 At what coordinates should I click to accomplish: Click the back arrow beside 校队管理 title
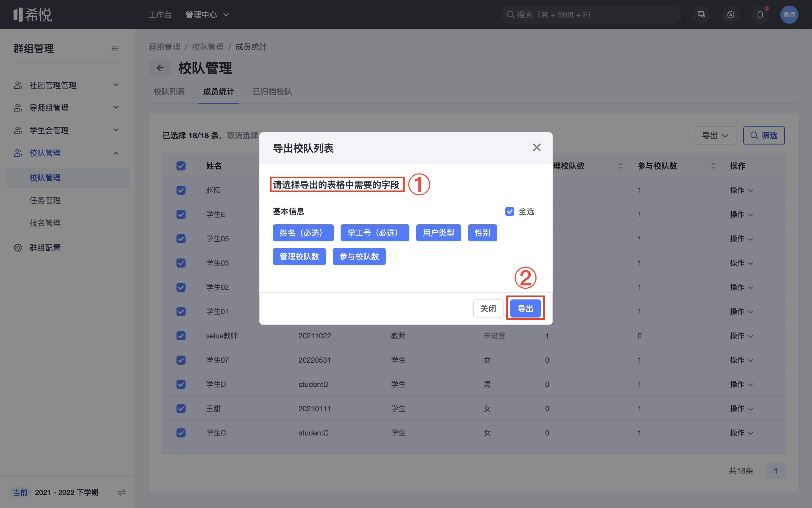click(x=160, y=68)
